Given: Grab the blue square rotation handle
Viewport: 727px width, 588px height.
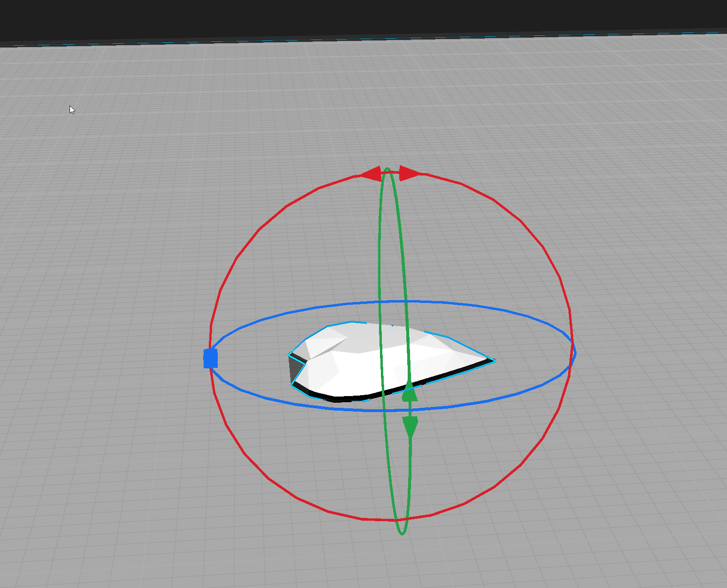Looking at the screenshot, I should pyautogui.click(x=211, y=358).
